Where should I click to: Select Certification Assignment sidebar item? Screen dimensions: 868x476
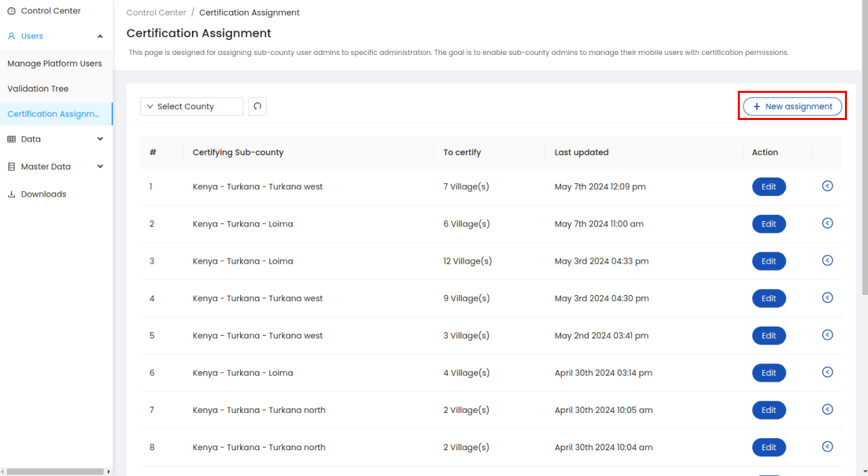click(x=56, y=114)
